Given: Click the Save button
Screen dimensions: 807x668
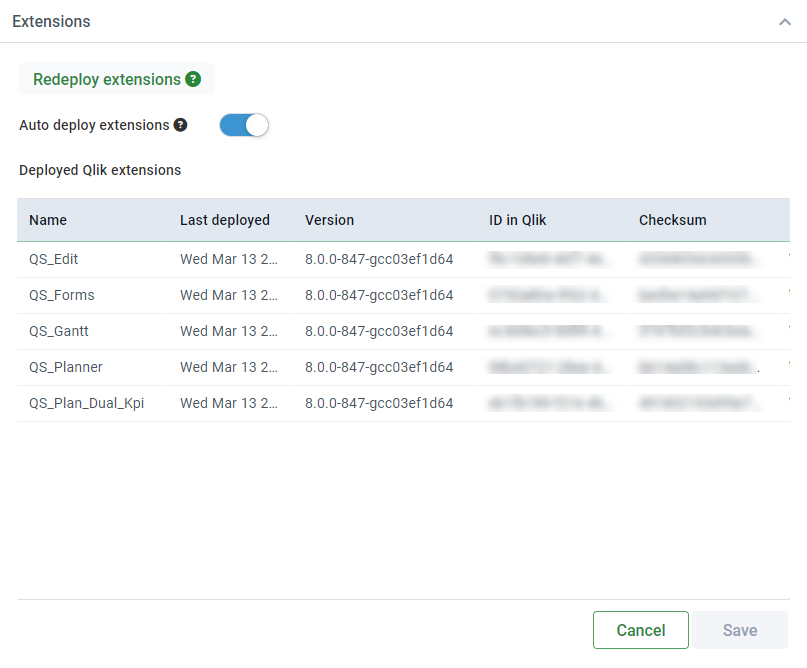Looking at the screenshot, I should pos(740,630).
